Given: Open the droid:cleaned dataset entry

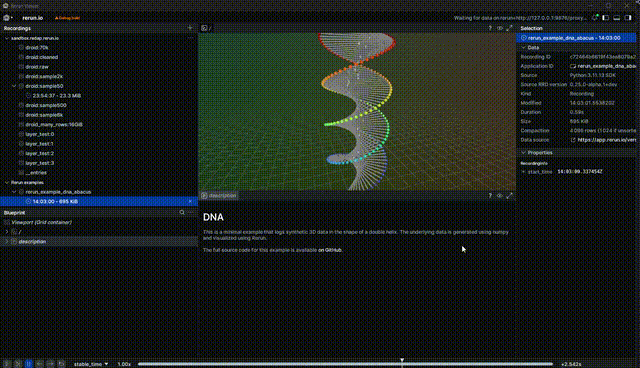Looking at the screenshot, I should click(x=42, y=58).
